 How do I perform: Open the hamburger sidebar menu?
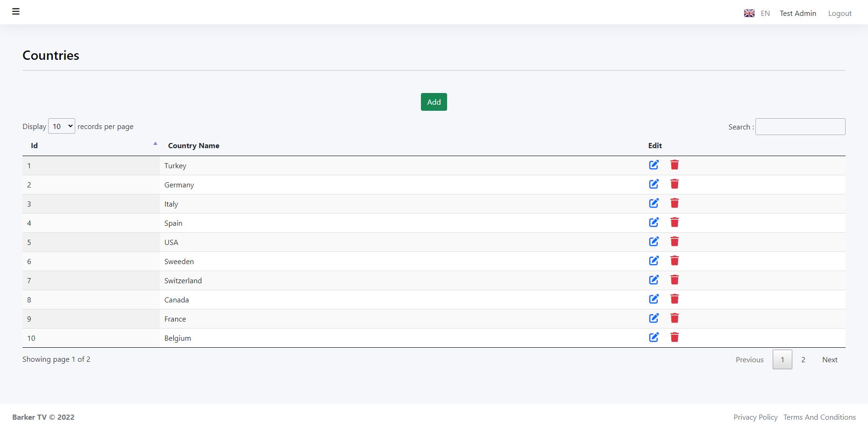[16, 12]
